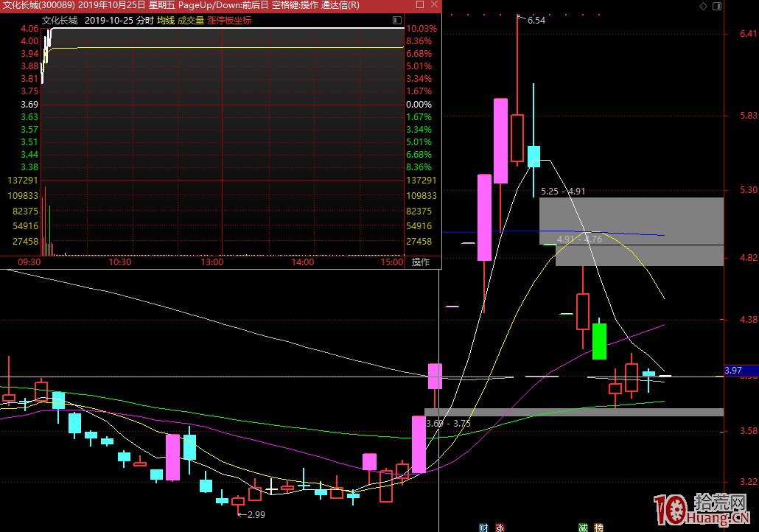Image resolution: width=759 pixels, height=532 pixels.
Task: Click the orange 榜 marker below the chart
Action: (x=599, y=527)
